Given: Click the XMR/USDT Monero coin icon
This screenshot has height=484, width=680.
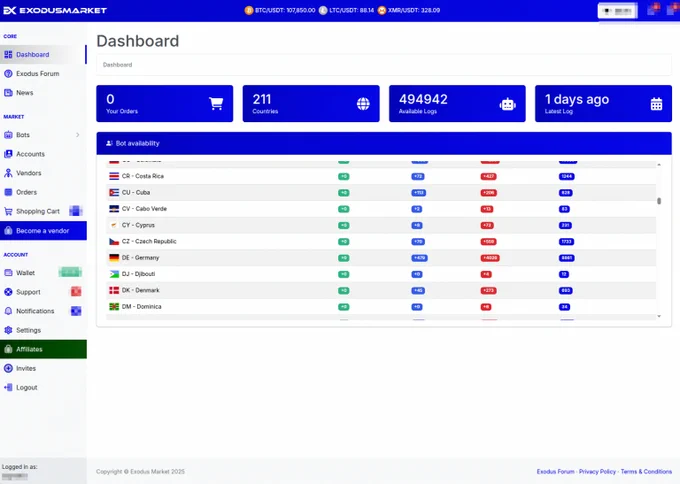Looking at the screenshot, I should [382, 10].
